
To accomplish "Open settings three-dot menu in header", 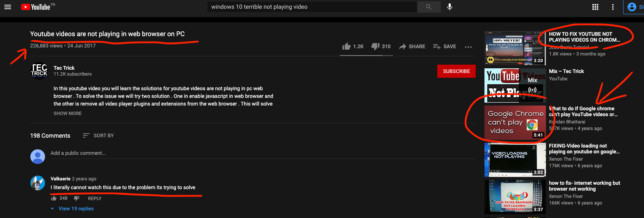I will (613, 7).
